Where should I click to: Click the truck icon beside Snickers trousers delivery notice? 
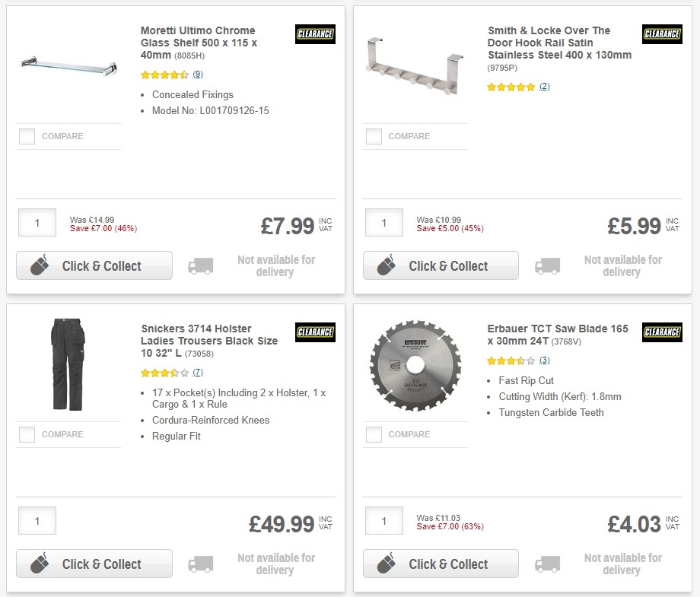tap(201, 564)
